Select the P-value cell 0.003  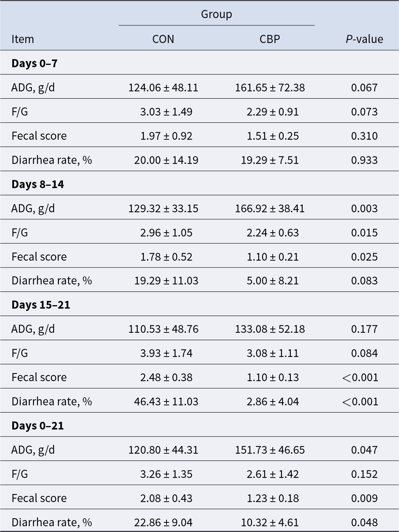pos(364,208)
